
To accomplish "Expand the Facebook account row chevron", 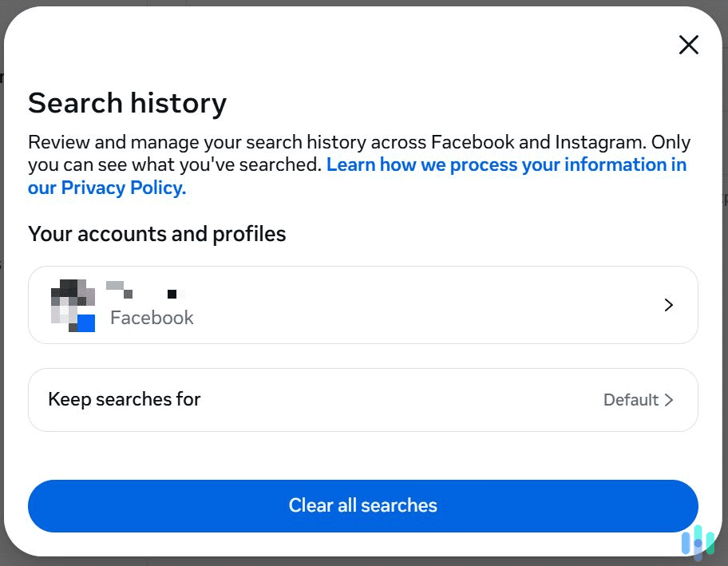I will (669, 305).
